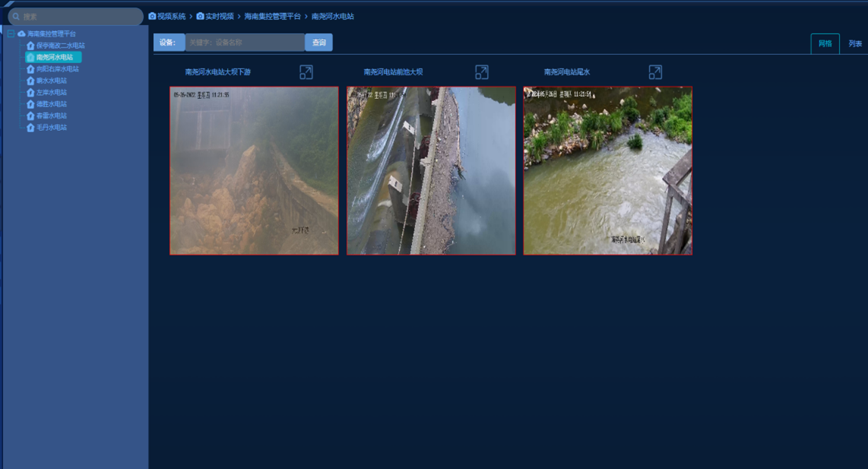
Task: Click the magnifier icon in the search box
Action: 16,17
